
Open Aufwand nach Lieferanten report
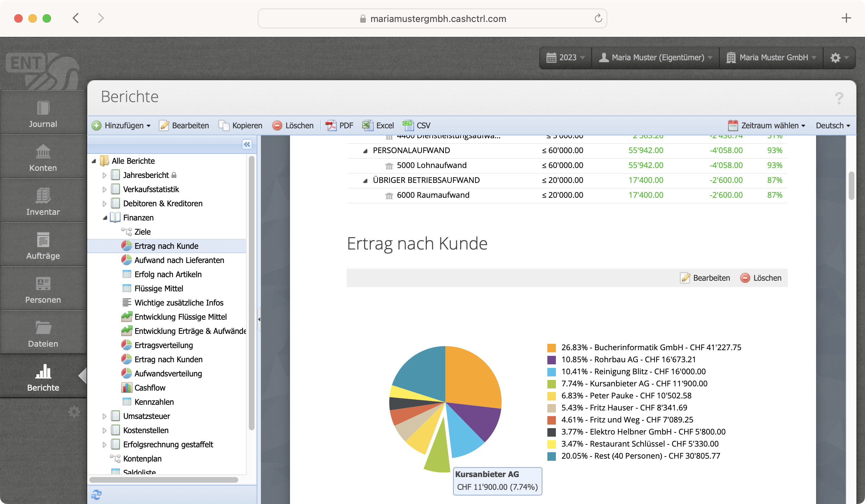click(x=179, y=260)
